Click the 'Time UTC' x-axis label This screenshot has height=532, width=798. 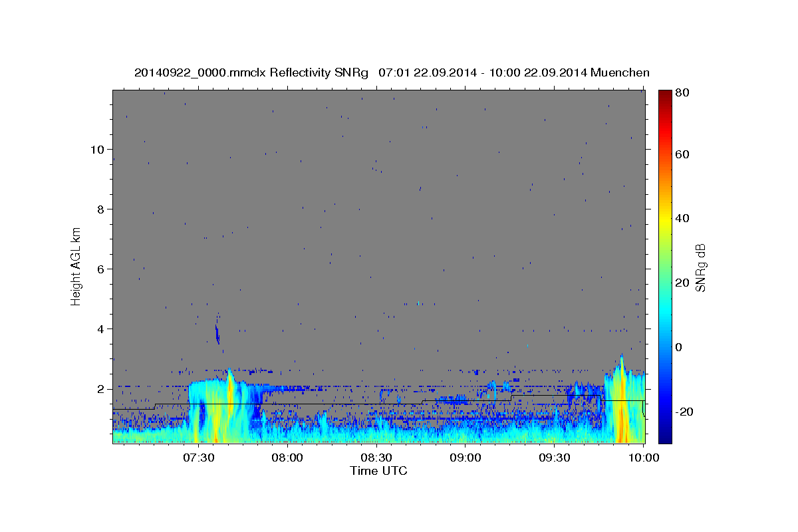378,471
